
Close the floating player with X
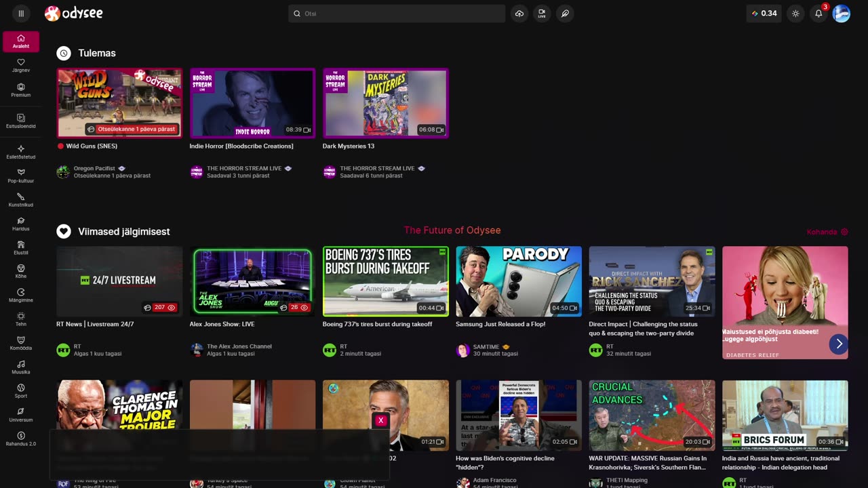pyautogui.click(x=380, y=420)
